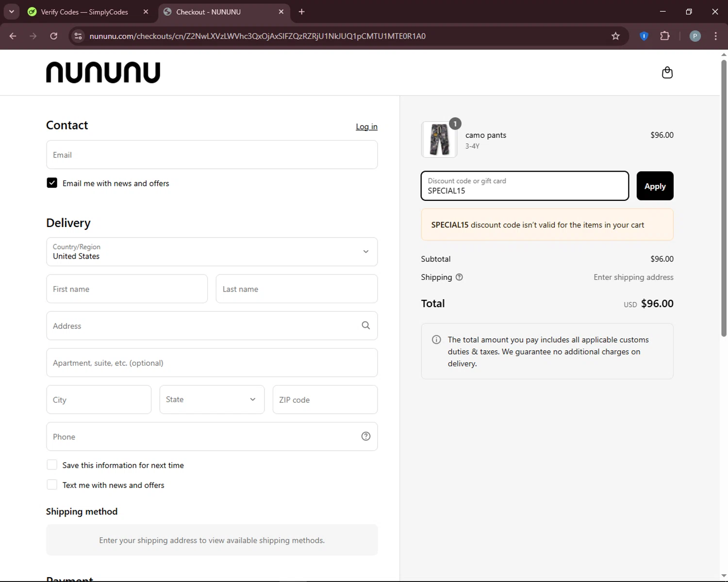Expand the State dropdown

(x=212, y=400)
